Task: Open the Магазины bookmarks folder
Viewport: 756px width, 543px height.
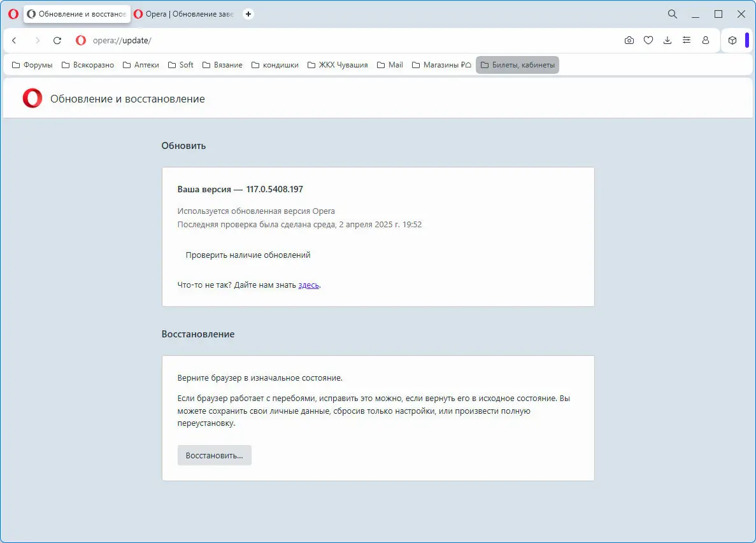Action: (x=441, y=65)
